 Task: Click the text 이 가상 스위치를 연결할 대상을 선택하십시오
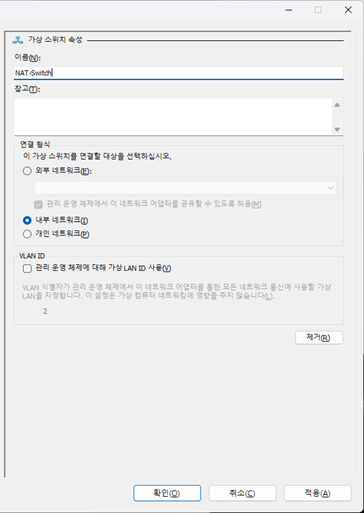[x=97, y=156]
